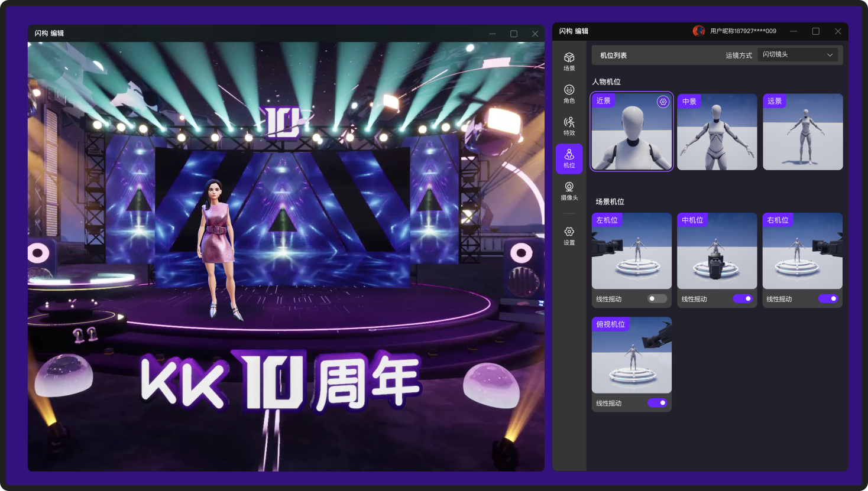This screenshot has height=491, width=868.
Task: Click the username 用户昵称187927****009
Action: 743,31
